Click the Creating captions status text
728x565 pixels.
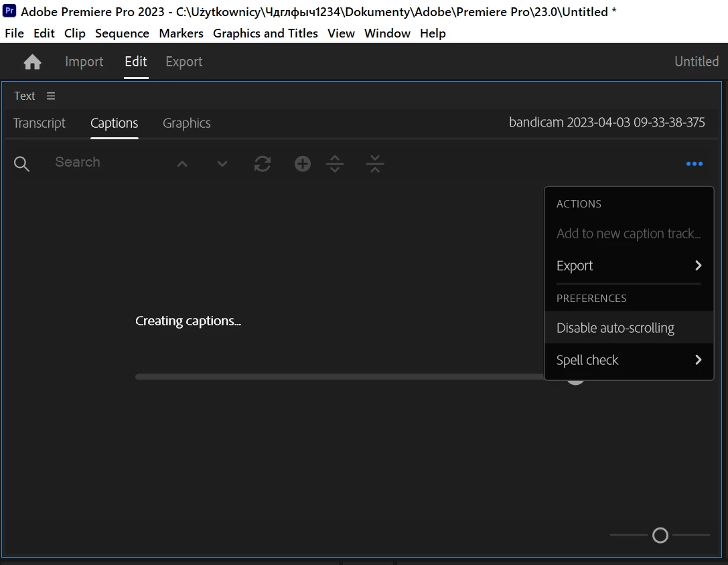[188, 321]
